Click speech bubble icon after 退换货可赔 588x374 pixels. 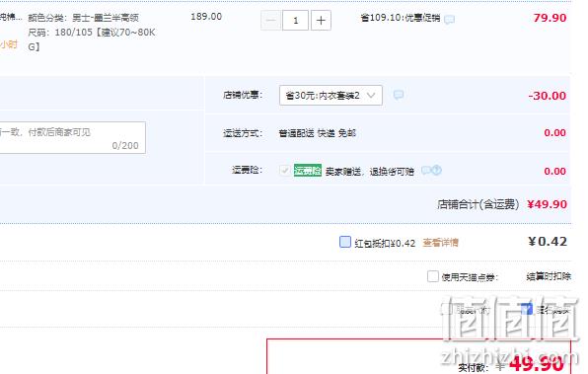425,171
